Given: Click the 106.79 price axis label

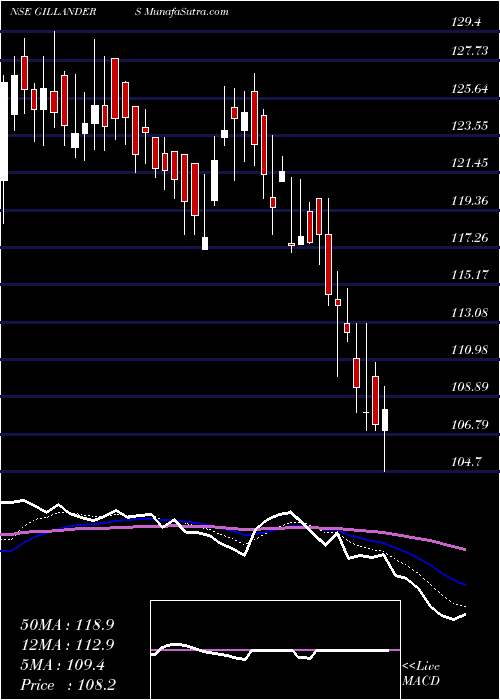Looking at the screenshot, I should [x=470, y=425].
